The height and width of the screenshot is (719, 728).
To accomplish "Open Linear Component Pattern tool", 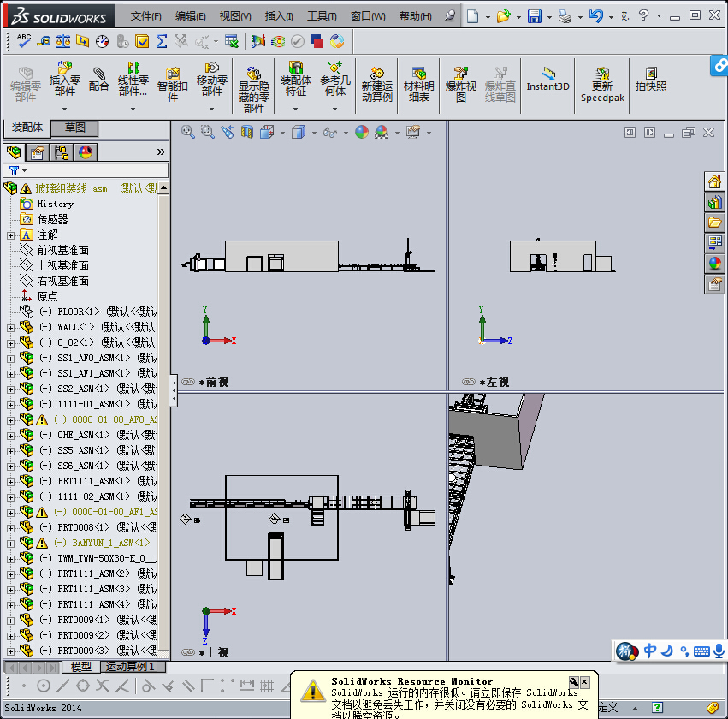I will click(x=133, y=79).
